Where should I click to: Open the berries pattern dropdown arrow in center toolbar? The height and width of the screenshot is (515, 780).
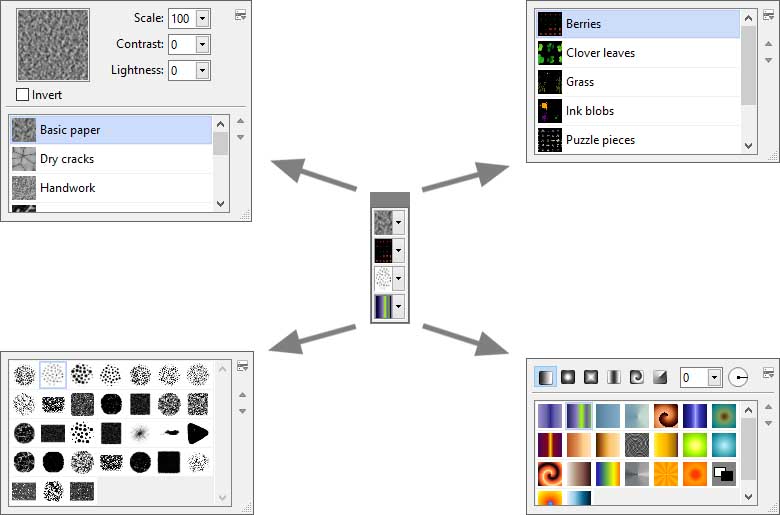pyautogui.click(x=398, y=250)
